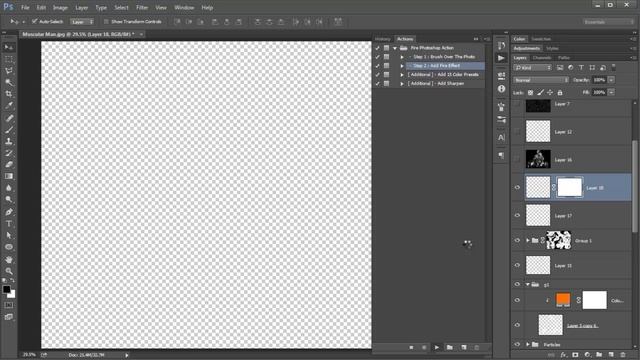
Task: Select the Dodge tool
Action: [x=9, y=199]
